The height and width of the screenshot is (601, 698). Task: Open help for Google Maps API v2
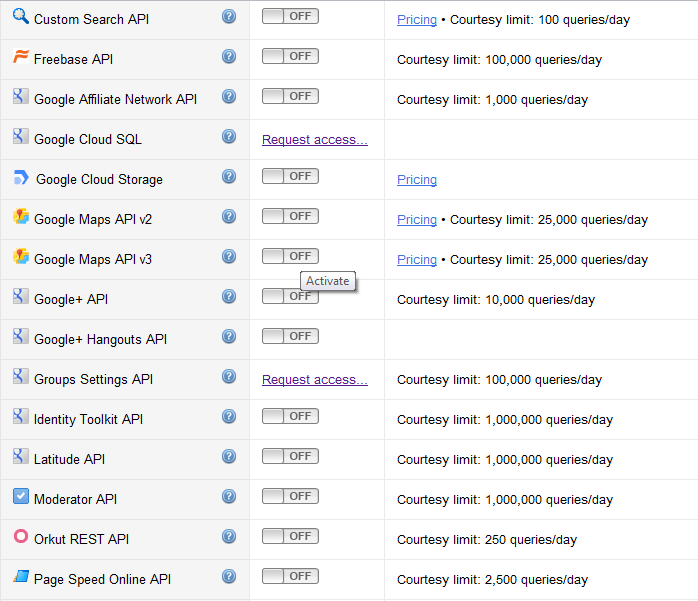pos(229,216)
